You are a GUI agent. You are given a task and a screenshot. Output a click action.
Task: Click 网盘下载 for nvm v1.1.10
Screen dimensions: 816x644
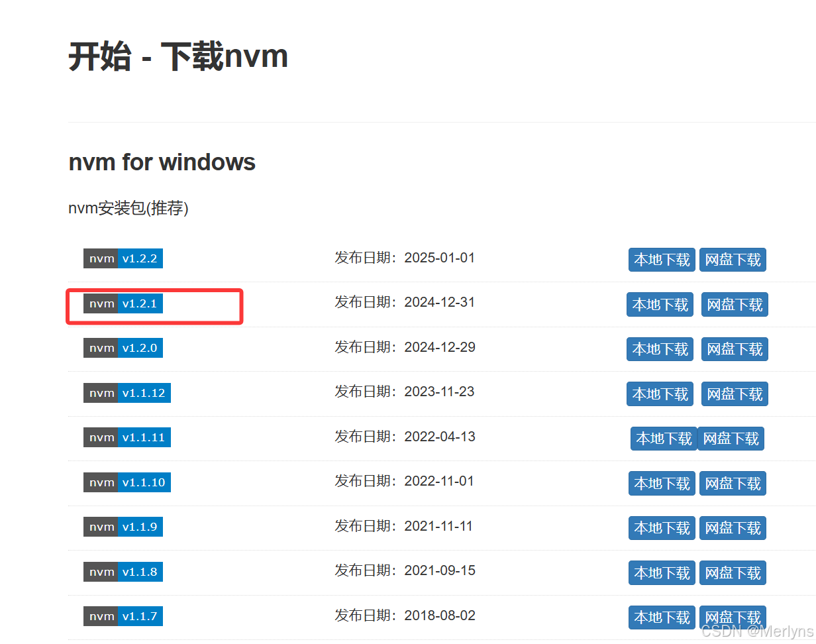coord(733,484)
